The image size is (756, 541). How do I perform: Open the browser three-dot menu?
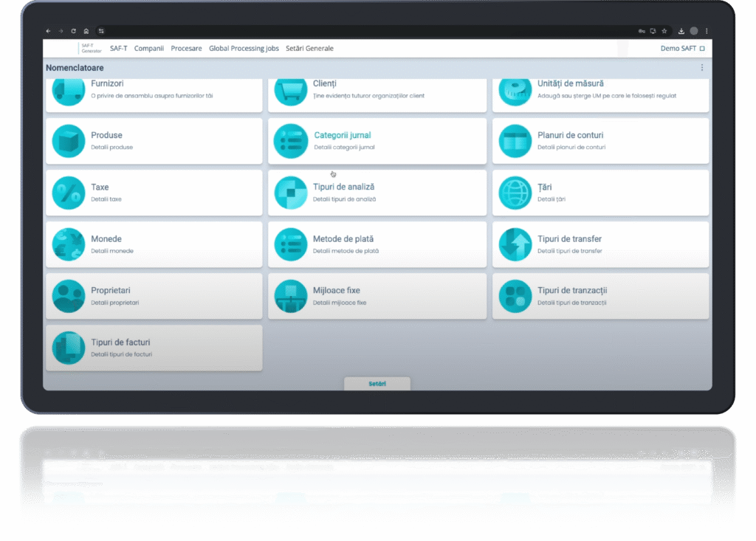[707, 31]
